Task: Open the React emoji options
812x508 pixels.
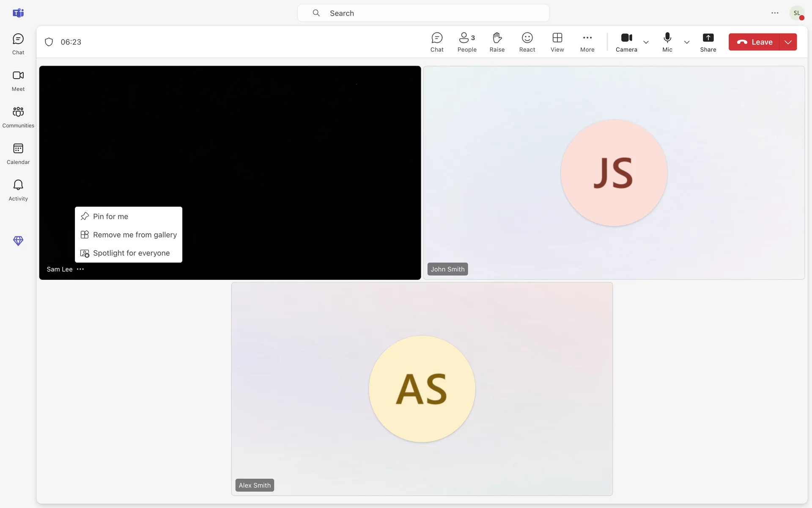Action: [x=527, y=42]
